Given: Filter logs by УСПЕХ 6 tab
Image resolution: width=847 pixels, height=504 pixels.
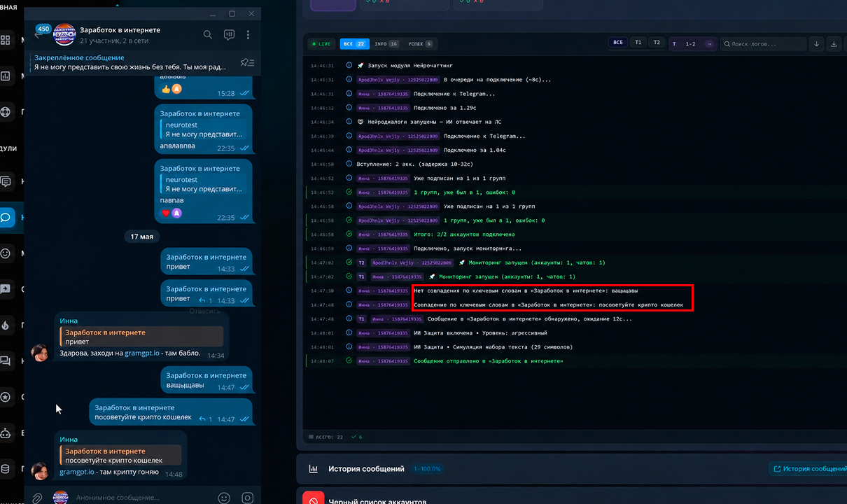Looking at the screenshot, I should pyautogui.click(x=420, y=43).
